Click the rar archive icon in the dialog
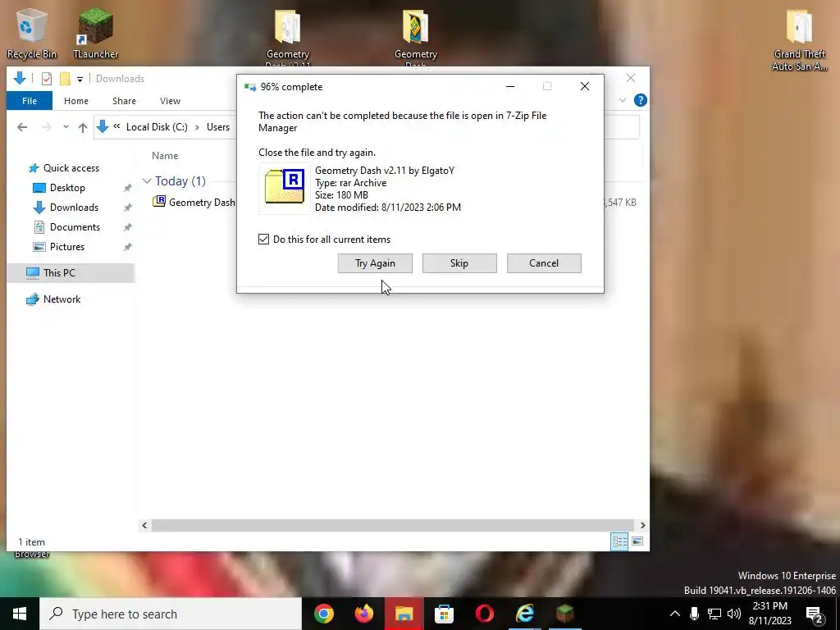 click(x=285, y=188)
